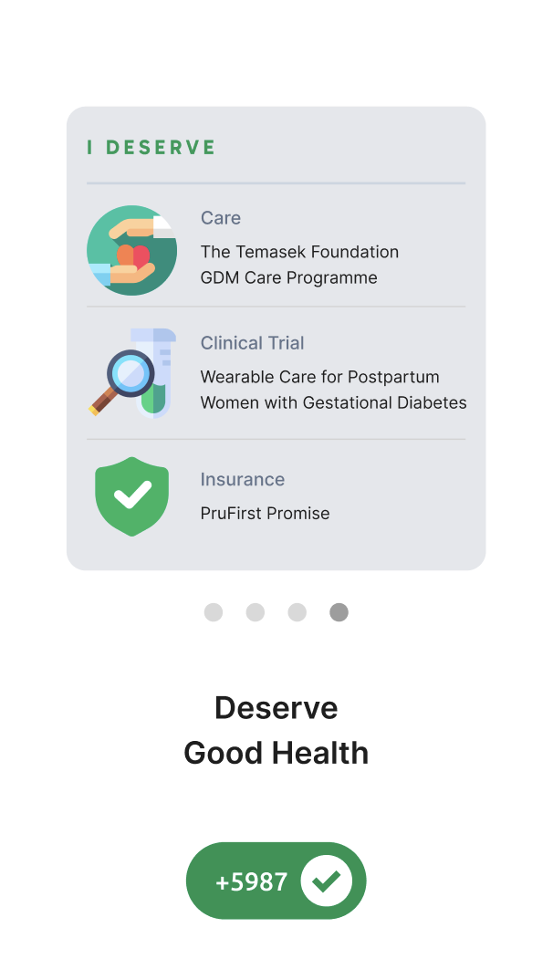Click the divider line above the Insurance row
553x980 pixels.
tap(276, 440)
